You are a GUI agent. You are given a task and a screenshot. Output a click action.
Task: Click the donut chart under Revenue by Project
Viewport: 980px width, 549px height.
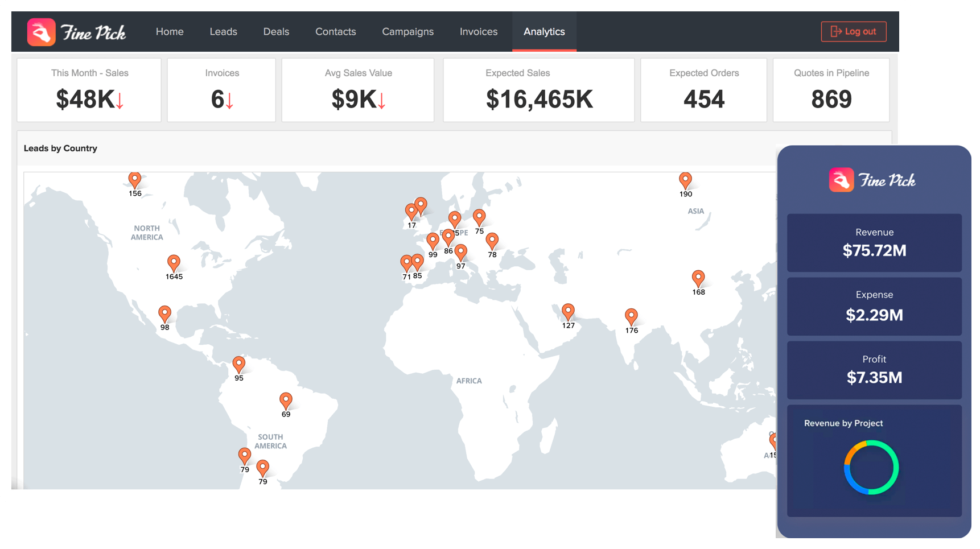pyautogui.click(x=872, y=468)
